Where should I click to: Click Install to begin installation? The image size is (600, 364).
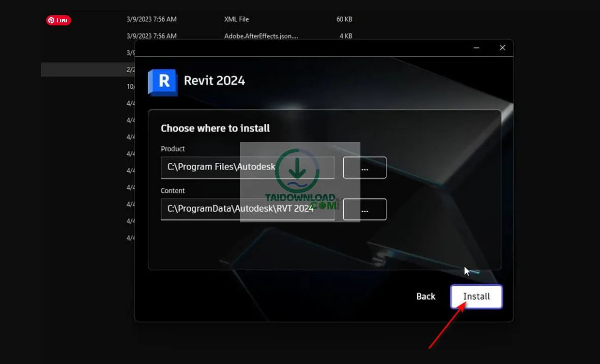476,296
